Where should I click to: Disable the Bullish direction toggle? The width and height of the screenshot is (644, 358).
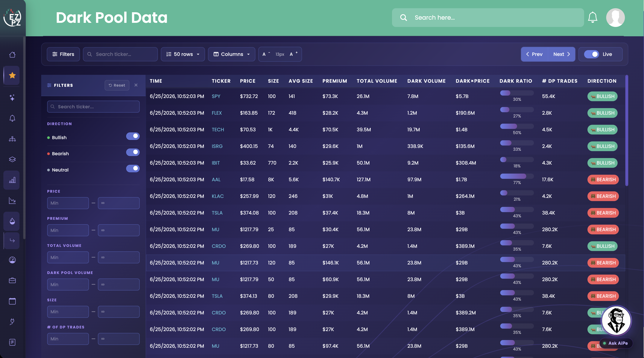[133, 136]
